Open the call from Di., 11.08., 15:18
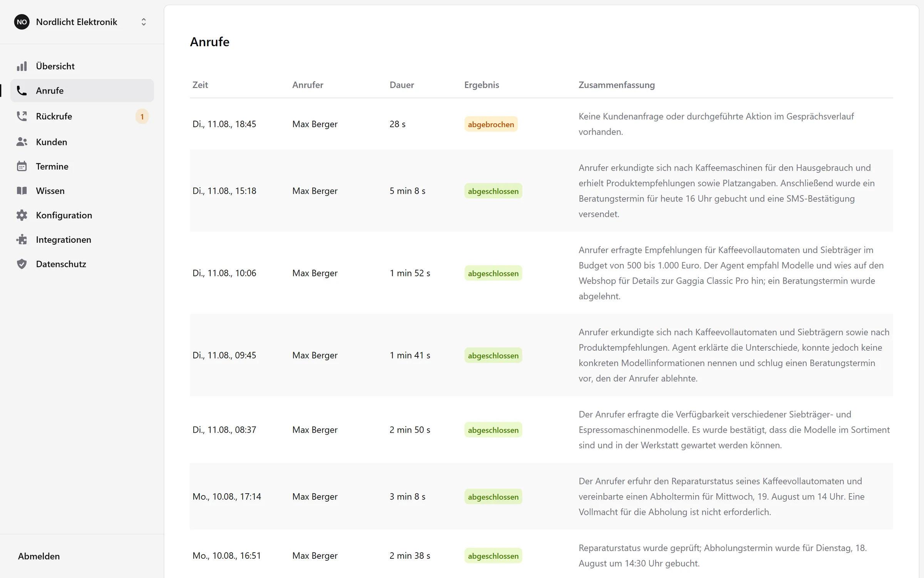 tap(541, 191)
